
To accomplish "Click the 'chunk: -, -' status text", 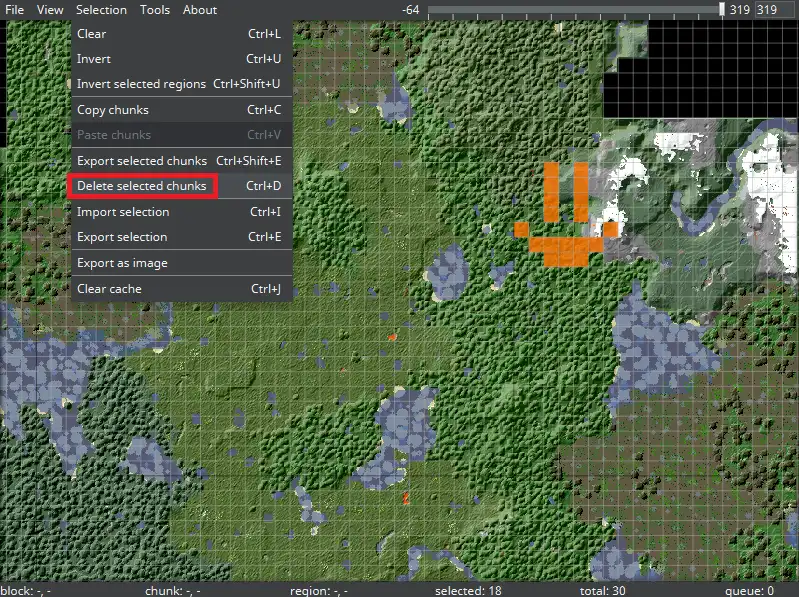I will (172, 590).
